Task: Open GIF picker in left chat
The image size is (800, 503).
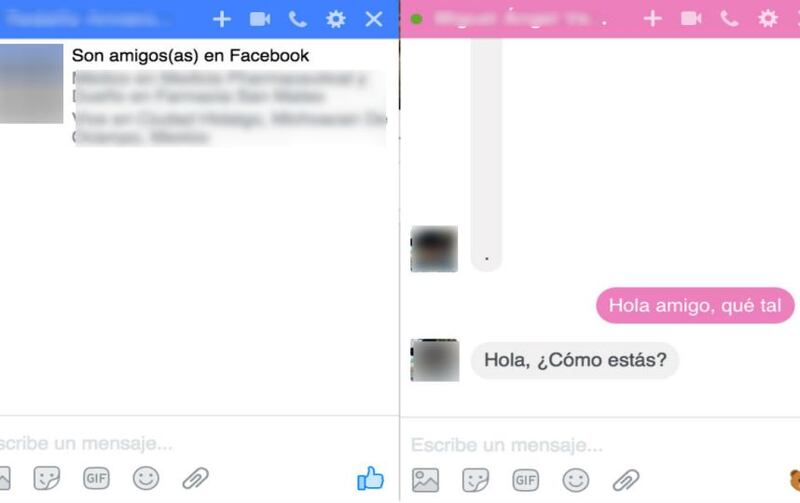Action: pos(96,479)
